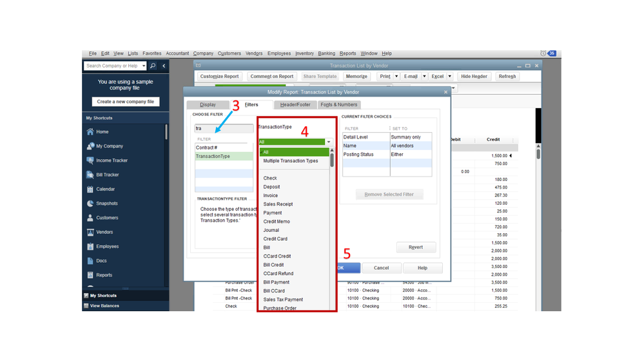Image resolution: width=644 pixels, height=362 pixels.
Task: Click the reminders clock icon
Action: pos(543,53)
